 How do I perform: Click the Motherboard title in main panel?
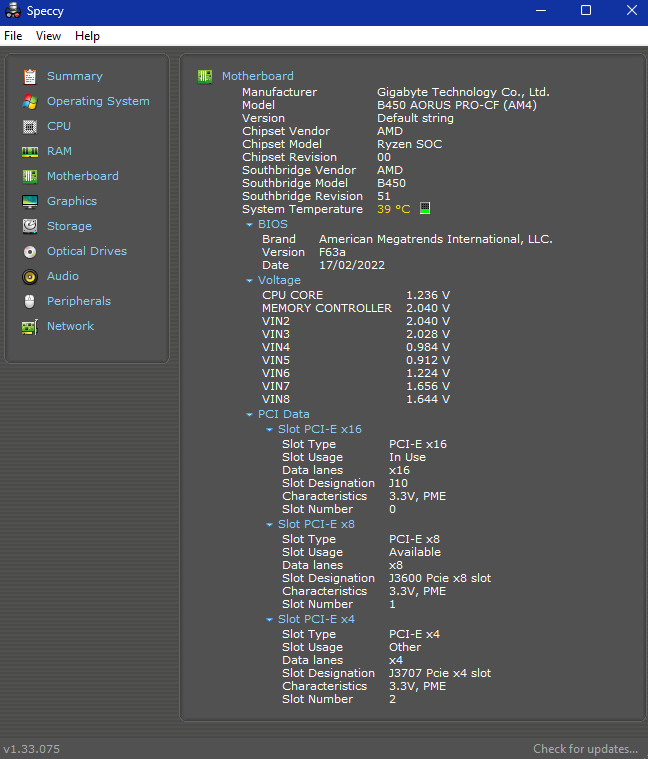257,76
